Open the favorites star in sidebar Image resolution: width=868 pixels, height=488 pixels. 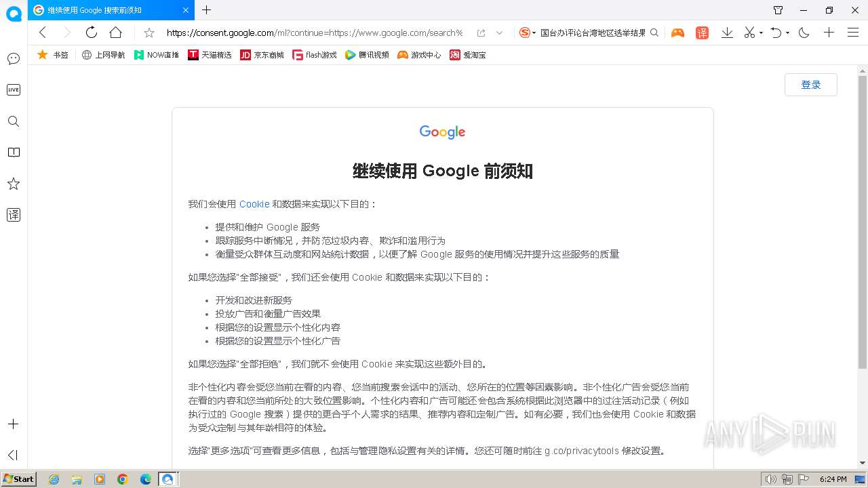[x=13, y=184]
